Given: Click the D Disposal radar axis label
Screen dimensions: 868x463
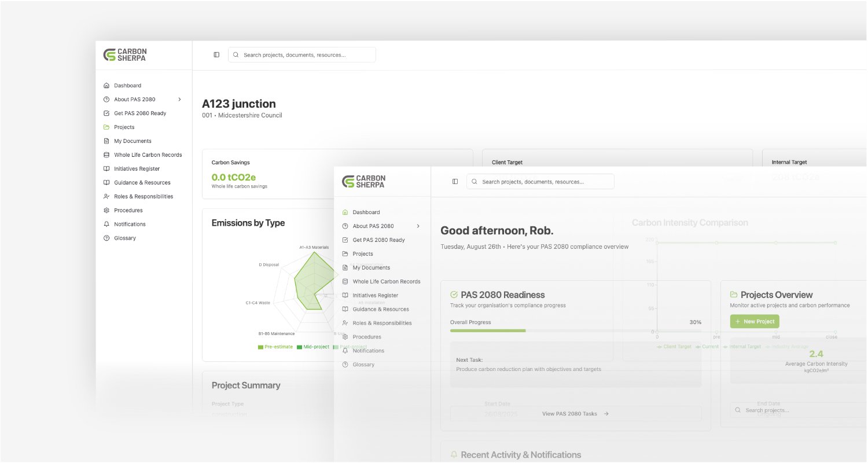Looking at the screenshot, I should (269, 265).
